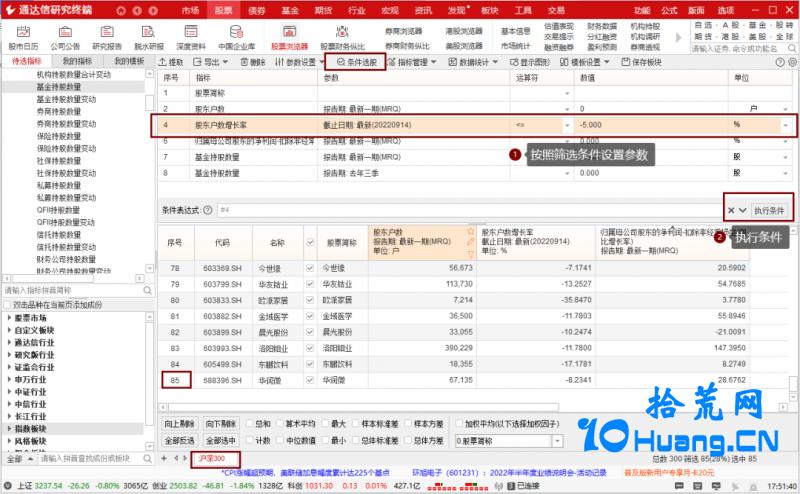This screenshot has width=800, height=494.
Task: Click the 向上剔除 button
Action: coord(179,424)
